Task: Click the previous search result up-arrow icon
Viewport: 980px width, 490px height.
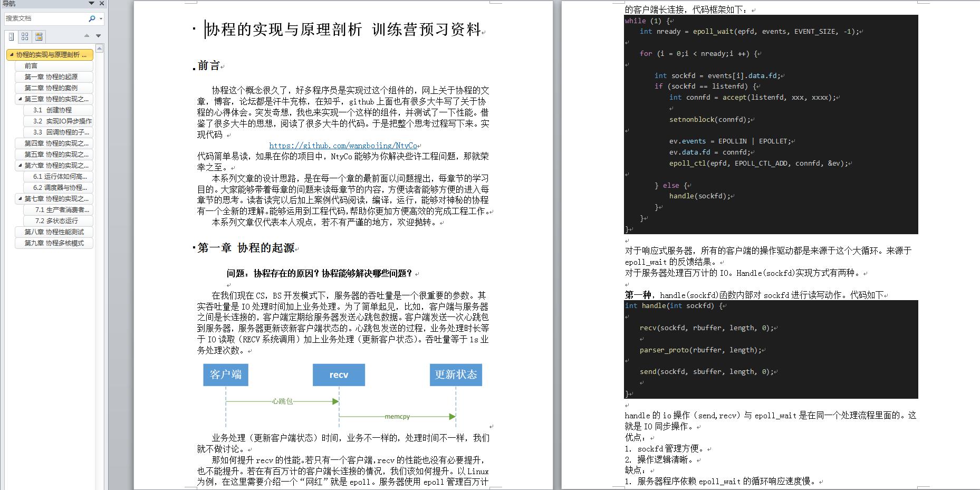Action: point(86,36)
